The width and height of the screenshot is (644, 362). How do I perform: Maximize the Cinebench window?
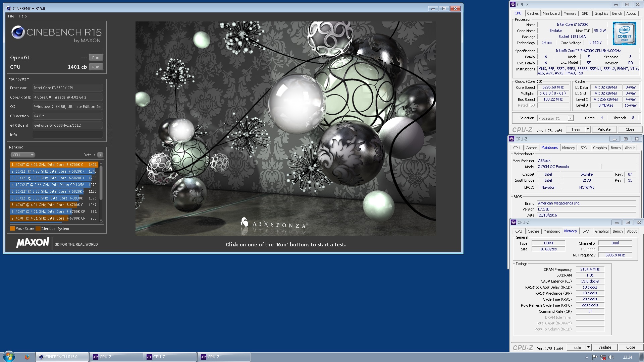pyautogui.click(x=444, y=8)
